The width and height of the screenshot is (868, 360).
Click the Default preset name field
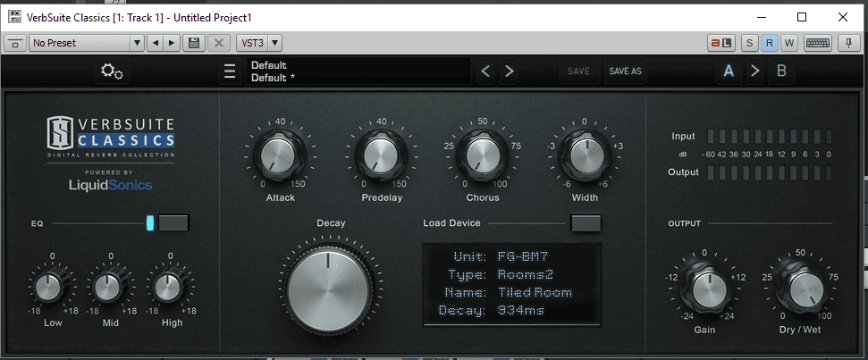358,71
